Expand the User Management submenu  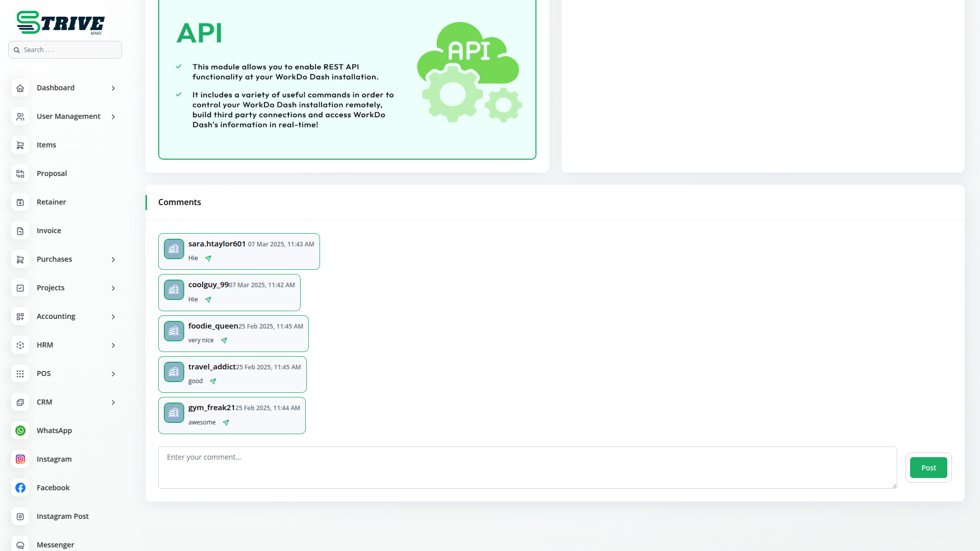click(x=113, y=117)
